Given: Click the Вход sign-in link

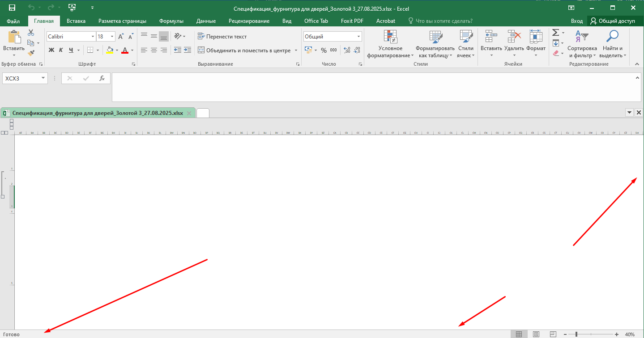Looking at the screenshot, I should [x=576, y=21].
